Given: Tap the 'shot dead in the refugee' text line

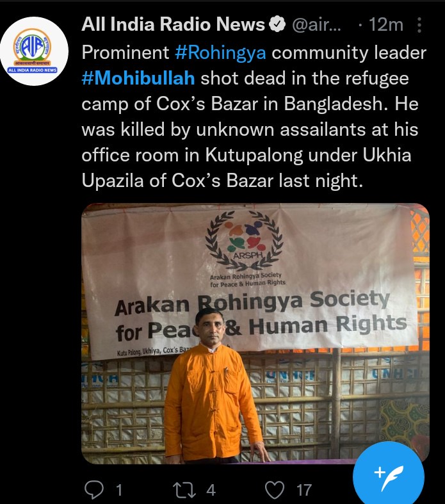Looking at the screenshot, I should click(x=305, y=78).
